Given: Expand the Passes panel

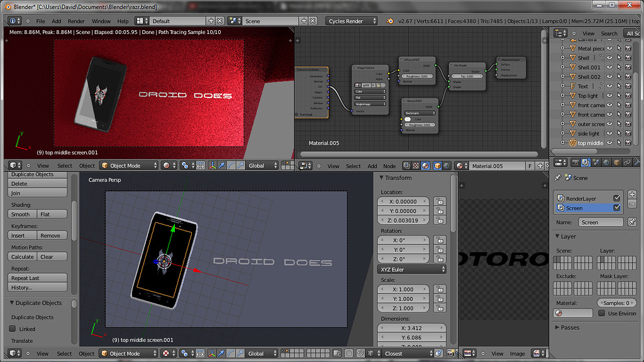Looking at the screenshot, I should click(x=557, y=327).
